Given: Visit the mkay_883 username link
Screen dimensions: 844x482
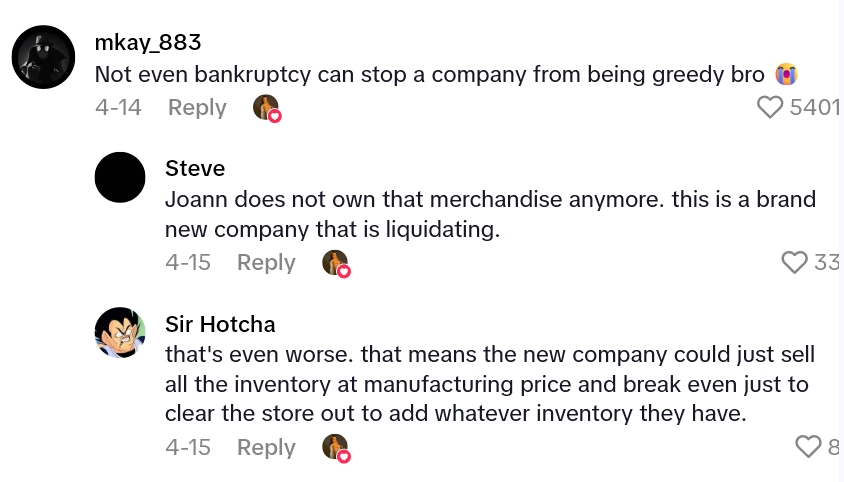Looking at the screenshot, I should pyautogui.click(x=148, y=42).
